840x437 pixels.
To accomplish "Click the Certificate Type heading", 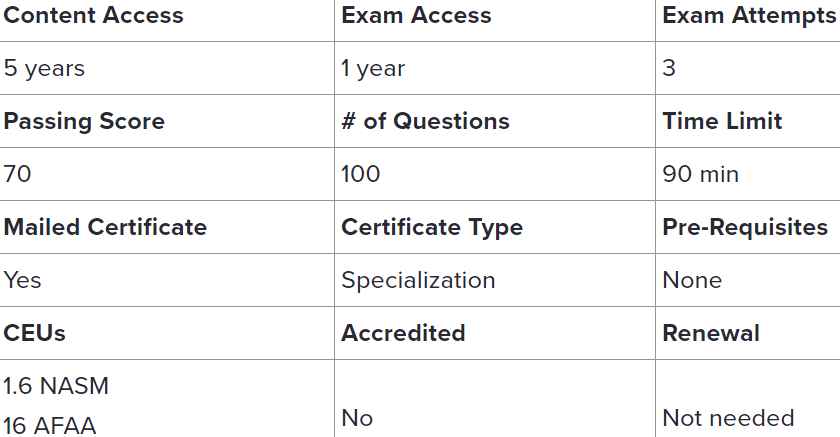I will tap(432, 228).
